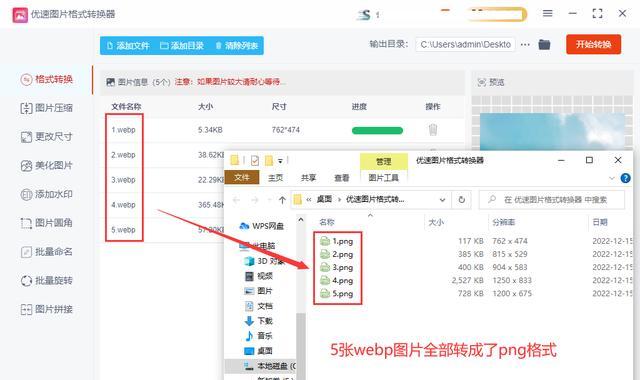Sort by the 大小 column in Explorer
Screen dimensions: 640x380
coord(436,222)
